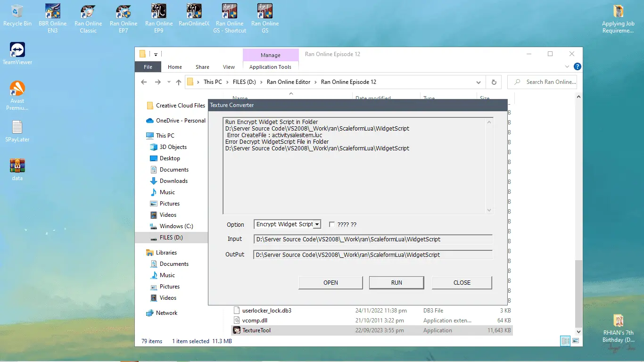
Task: Open the Recycle Bin desktop icon
Action: [17, 15]
